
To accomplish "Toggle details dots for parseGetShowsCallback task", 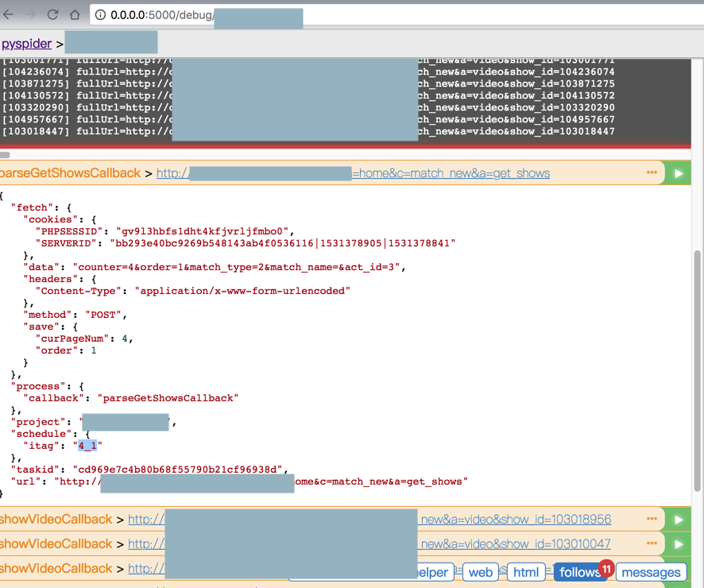I will 652,172.
